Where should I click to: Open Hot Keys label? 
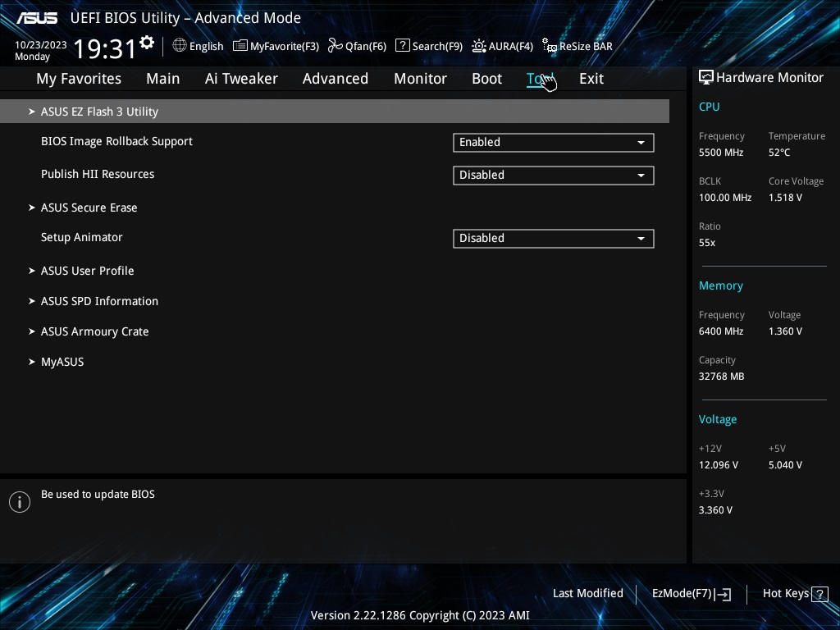coord(785,594)
